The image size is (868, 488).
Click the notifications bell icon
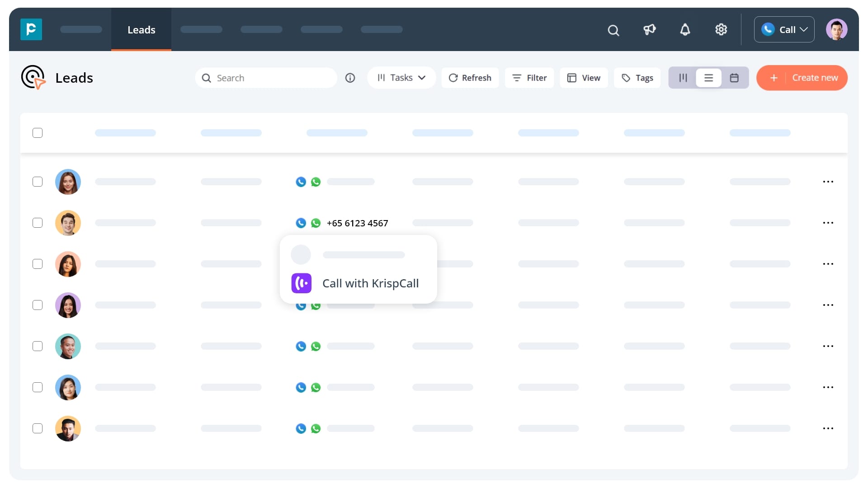pyautogui.click(x=685, y=29)
